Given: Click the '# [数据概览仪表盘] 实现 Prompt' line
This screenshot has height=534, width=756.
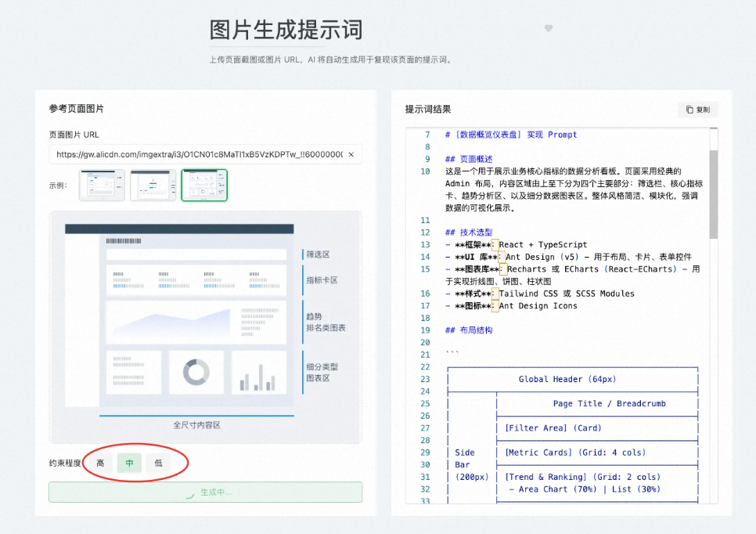Looking at the screenshot, I should tap(511, 135).
